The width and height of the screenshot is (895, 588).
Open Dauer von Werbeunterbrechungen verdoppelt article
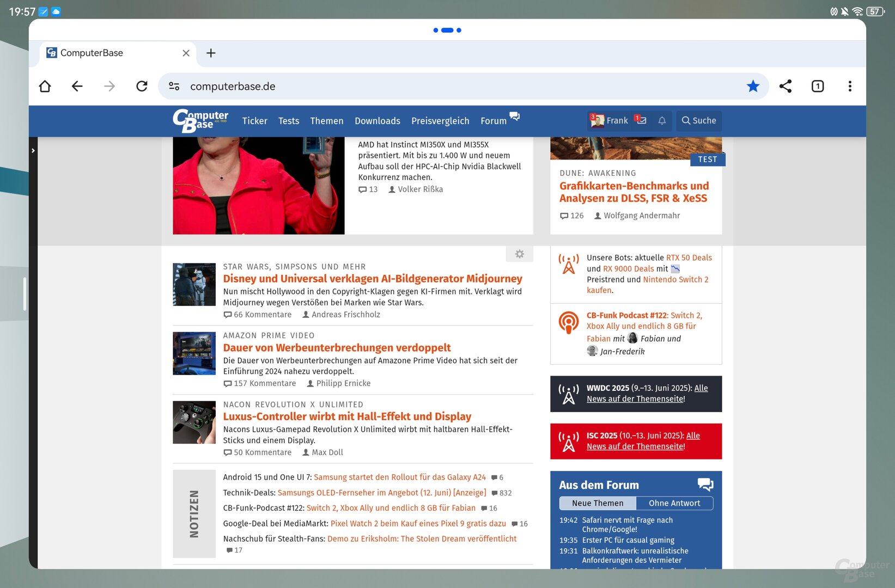pyautogui.click(x=337, y=347)
